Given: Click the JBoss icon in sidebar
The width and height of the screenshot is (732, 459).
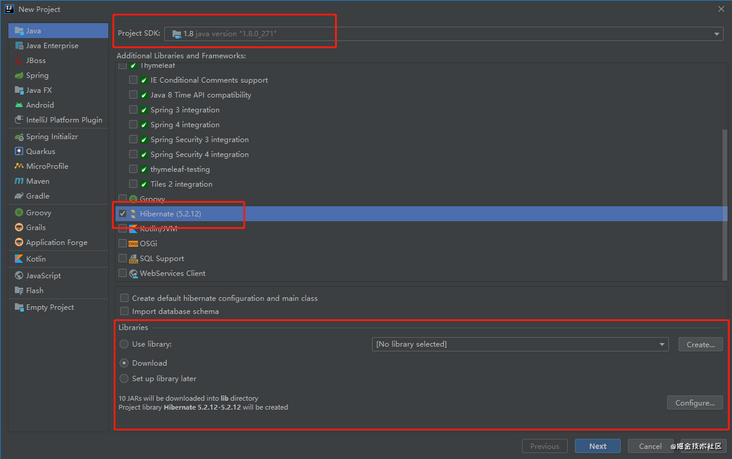Looking at the screenshot, I should point(19,60).
